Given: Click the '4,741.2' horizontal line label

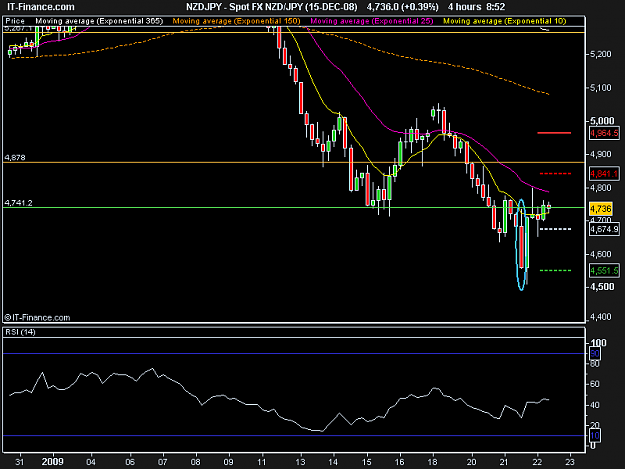Looking at the screenshot, I should pos(18,203).
